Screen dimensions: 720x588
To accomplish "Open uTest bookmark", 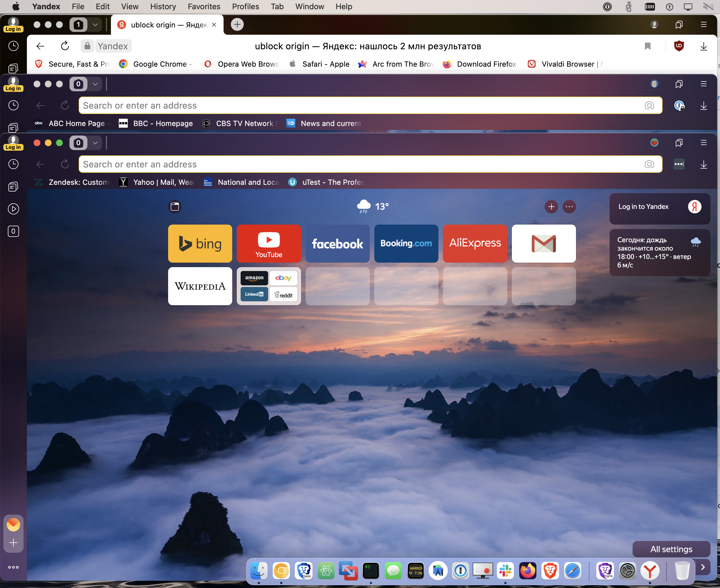I will 326,182.
